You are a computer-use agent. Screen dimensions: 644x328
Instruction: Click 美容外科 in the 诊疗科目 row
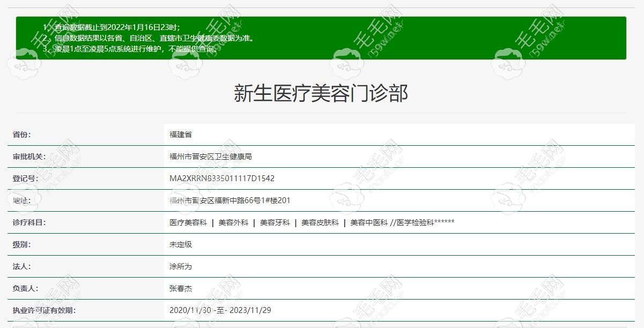click(x=233, y=222)
